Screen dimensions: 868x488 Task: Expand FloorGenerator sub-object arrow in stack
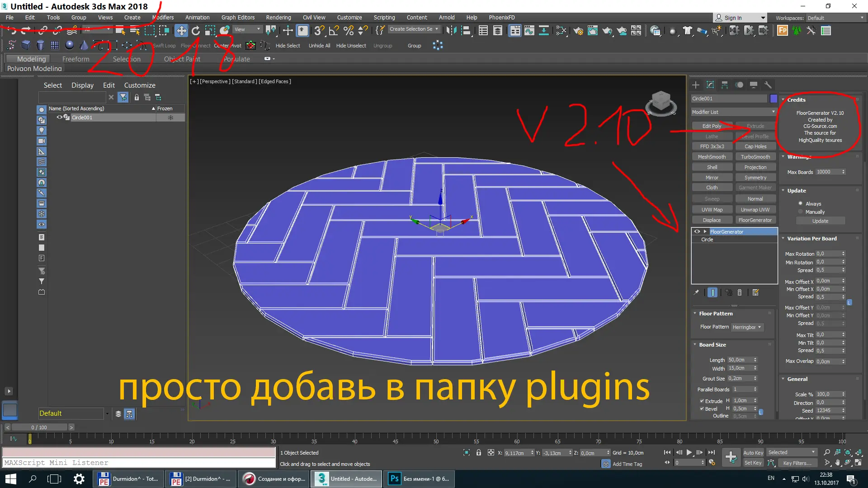[x=705, y=231]
